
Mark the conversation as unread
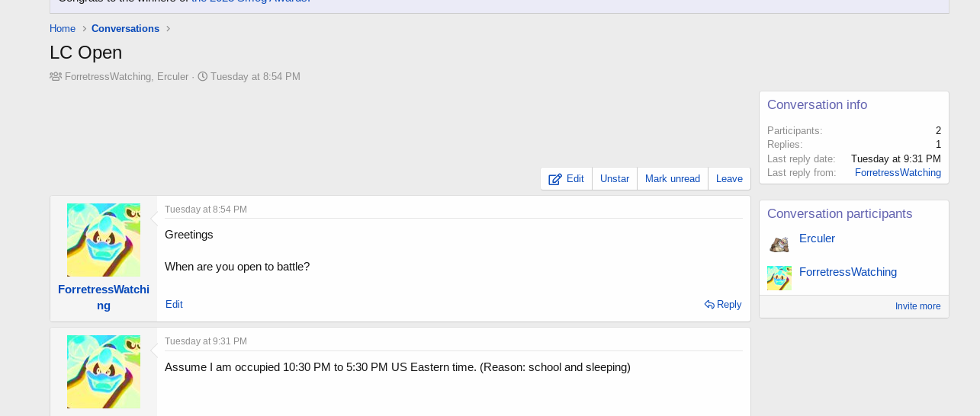(x=672, y=179)
